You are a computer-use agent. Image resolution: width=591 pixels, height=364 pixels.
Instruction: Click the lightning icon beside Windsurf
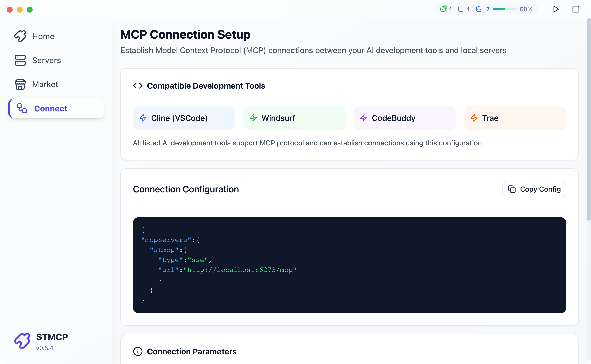[253, 118]
